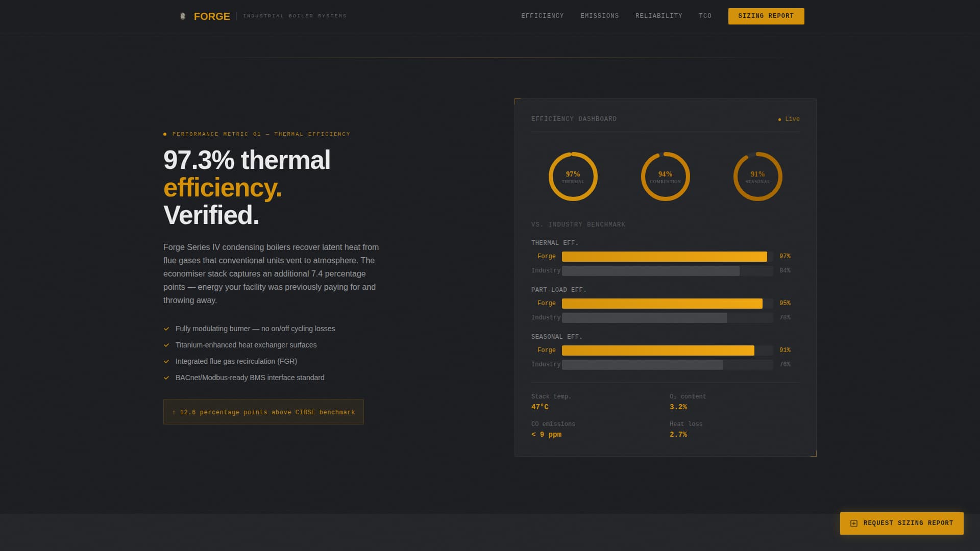The image size is (980, 551).
Task: Click the FORGE boiler logo icon
Action: click(182, 16)
